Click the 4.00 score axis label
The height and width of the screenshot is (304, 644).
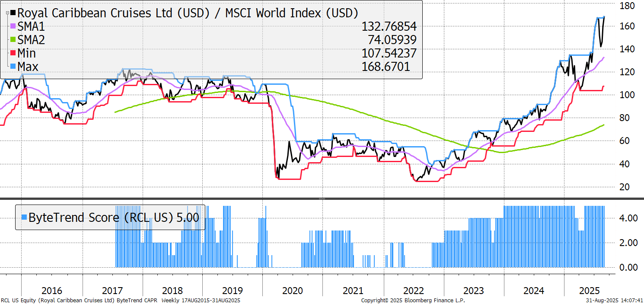[x=628, y=218]
